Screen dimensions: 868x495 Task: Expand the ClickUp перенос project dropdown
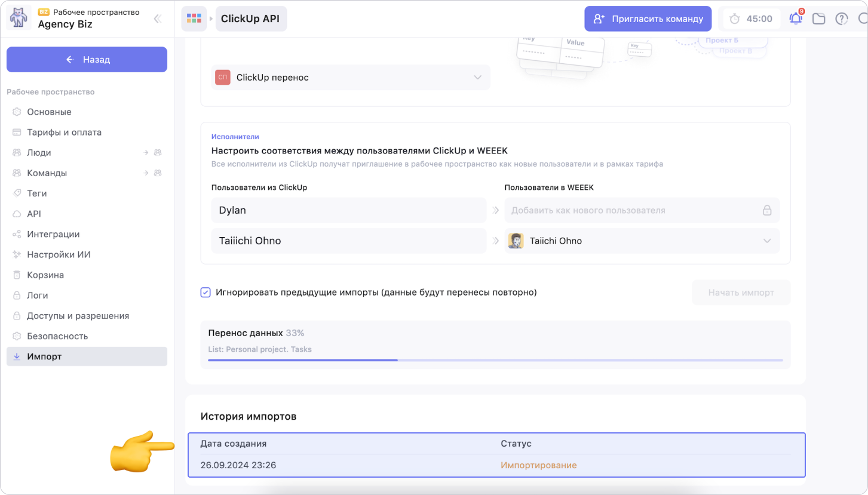click(x=477, y=78)
